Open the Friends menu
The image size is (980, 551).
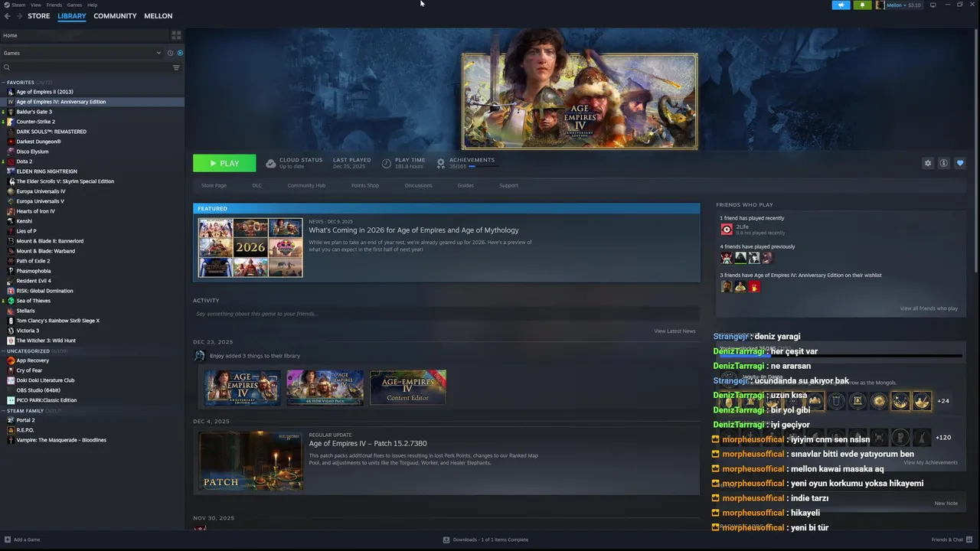(54, 5)
